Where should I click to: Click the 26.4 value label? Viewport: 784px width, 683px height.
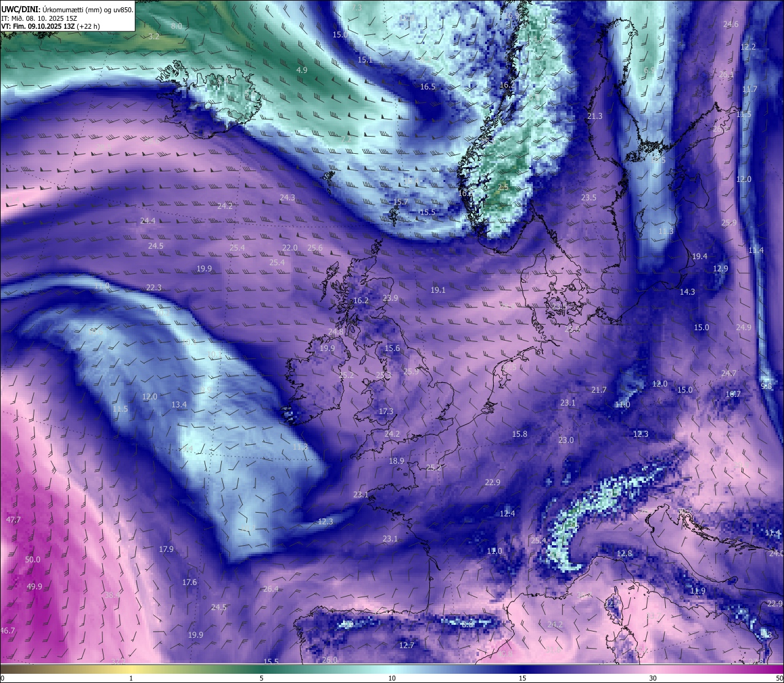271,589
